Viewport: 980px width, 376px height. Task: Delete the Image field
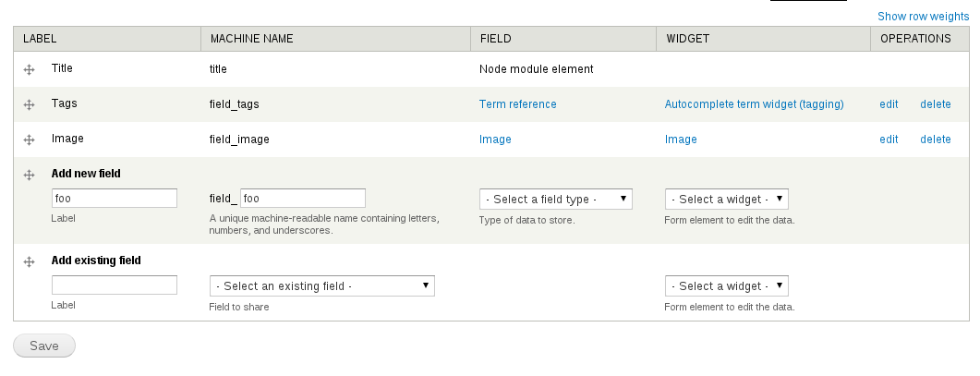935,139
